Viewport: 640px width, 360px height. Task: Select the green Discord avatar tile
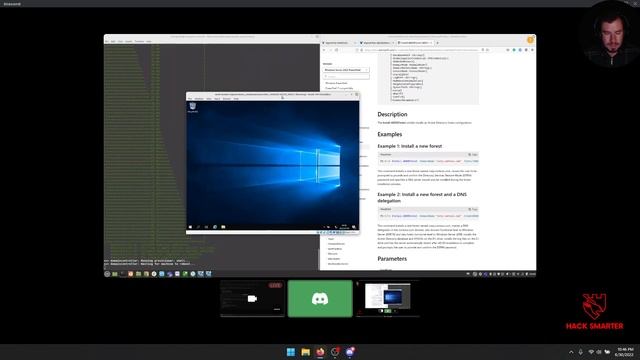click(x=320, y=298)
